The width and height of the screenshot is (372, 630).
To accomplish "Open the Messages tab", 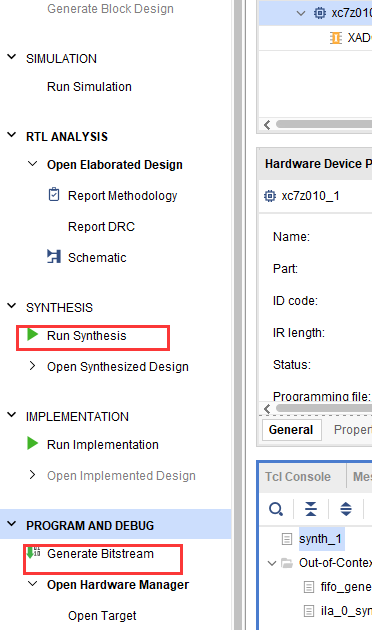I will coord(362,477).
